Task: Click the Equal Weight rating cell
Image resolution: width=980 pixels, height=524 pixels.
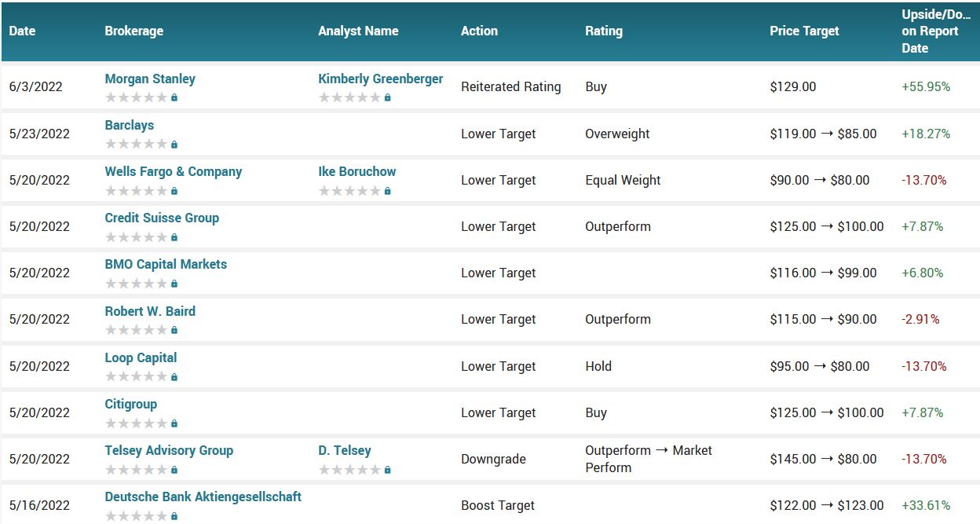Action: 623,180
